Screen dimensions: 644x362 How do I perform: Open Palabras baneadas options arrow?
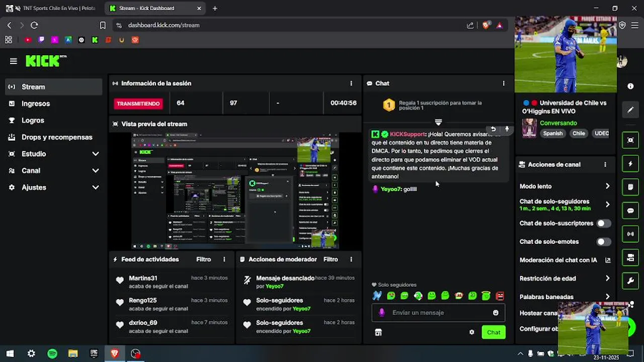point(607,297)
